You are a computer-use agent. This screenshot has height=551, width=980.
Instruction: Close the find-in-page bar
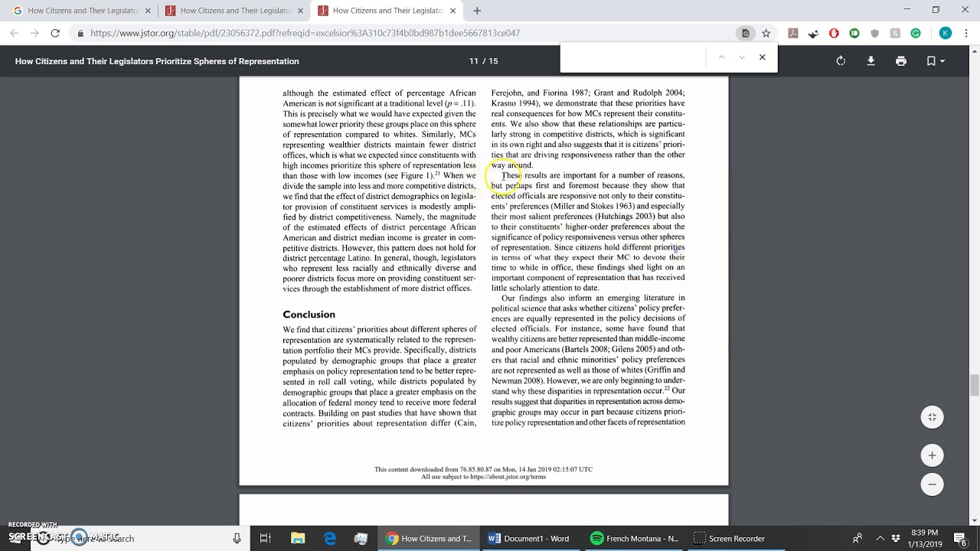[762, 57]
